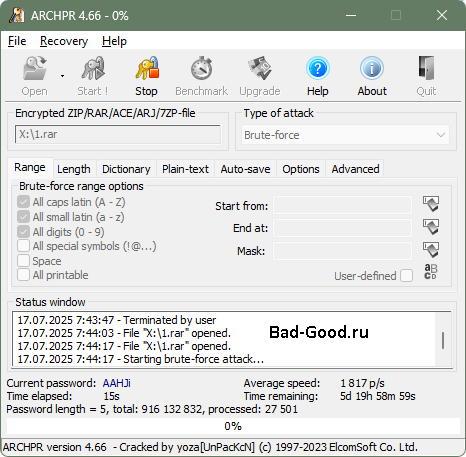This screenshot has width=466, height=457.
Task: Expand the Type of attack dropdown
Action: tap(345, 135)
